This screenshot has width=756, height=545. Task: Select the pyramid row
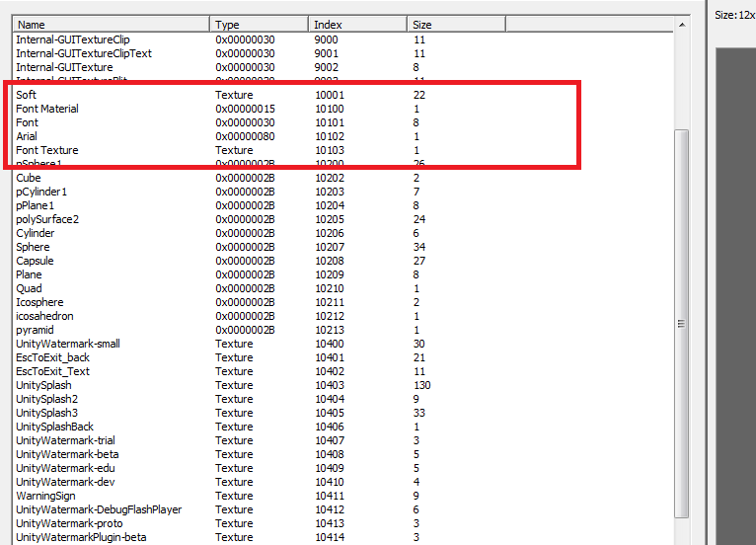click(35, 330)
